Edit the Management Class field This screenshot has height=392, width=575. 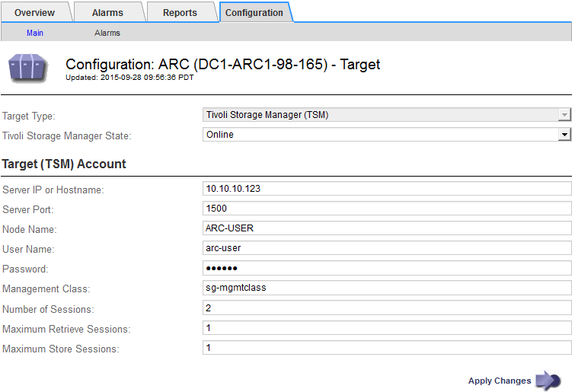pyautogui.click(x=387, y=288)
